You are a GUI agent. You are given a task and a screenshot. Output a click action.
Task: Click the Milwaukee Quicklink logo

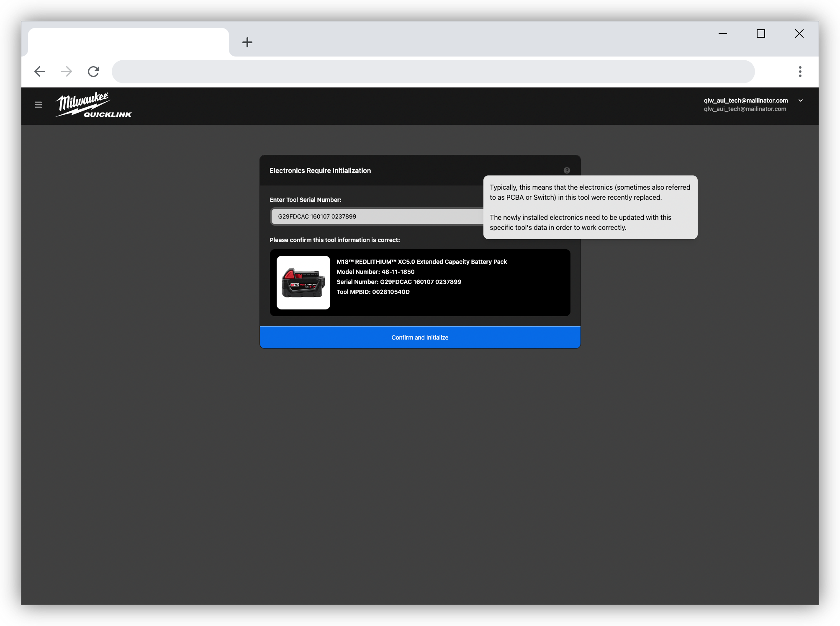(x=94, y=105)
